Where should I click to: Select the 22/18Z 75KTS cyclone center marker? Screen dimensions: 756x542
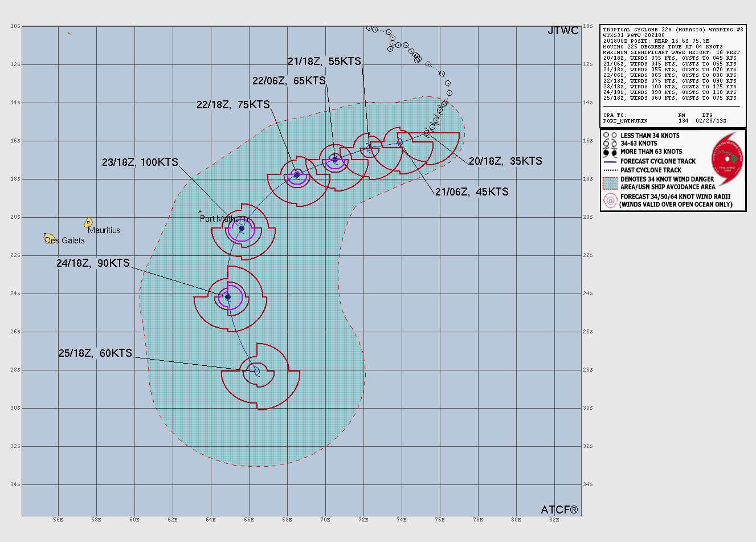[x=296, y=175]
